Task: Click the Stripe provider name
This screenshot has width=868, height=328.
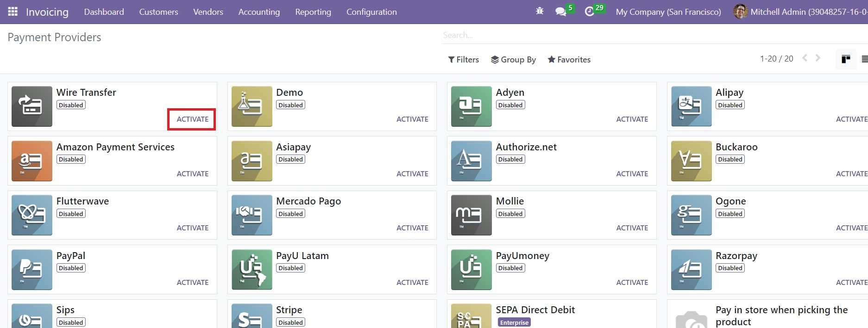Action: (289, 310)
